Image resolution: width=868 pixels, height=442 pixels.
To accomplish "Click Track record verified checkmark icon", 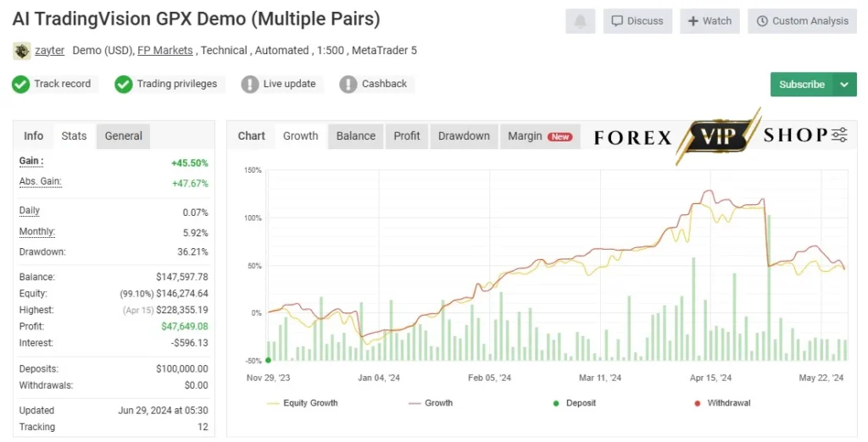I will click(21, 84).
